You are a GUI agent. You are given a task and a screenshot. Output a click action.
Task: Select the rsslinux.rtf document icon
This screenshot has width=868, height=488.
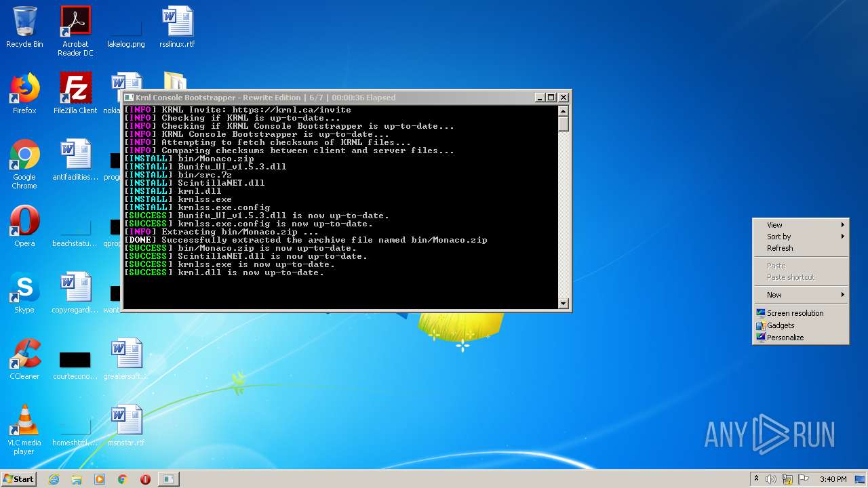click(x=177, y=27)
